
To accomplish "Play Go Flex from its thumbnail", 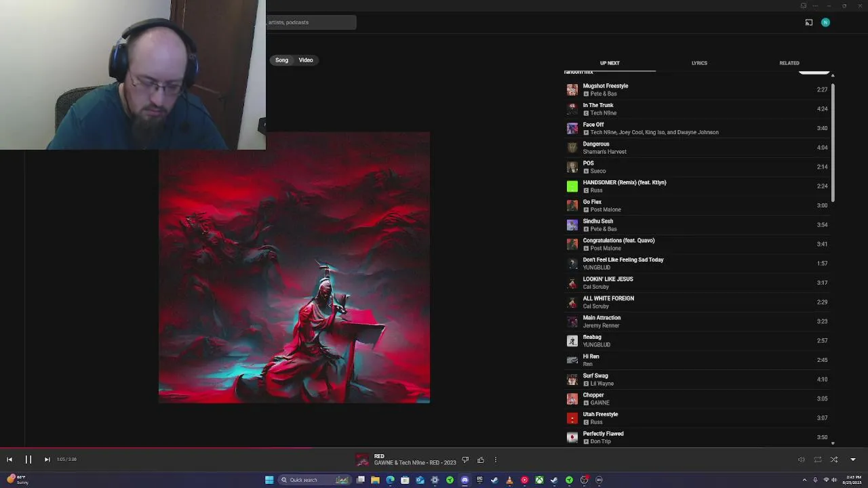I will tap(572, 205).
